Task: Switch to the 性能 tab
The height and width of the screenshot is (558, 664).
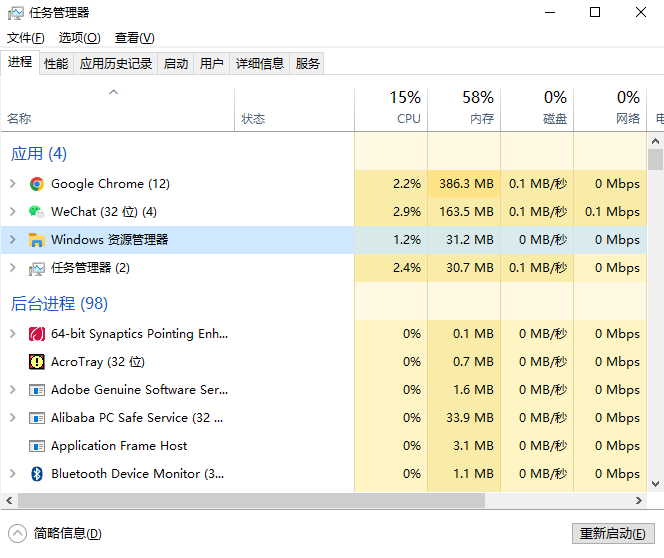Action: point(56,63)
